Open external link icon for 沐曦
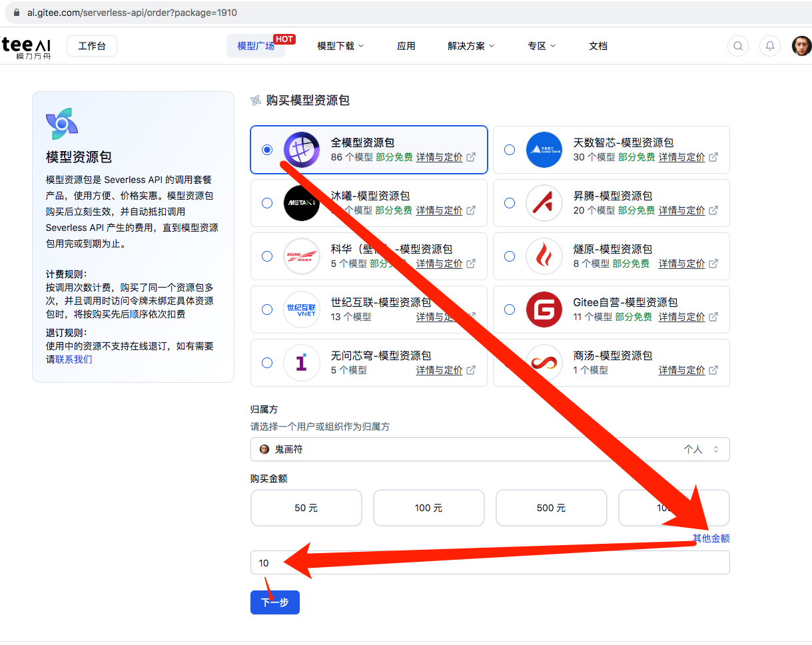This screenshot has width=812, height=645. [x=471, y=210]
